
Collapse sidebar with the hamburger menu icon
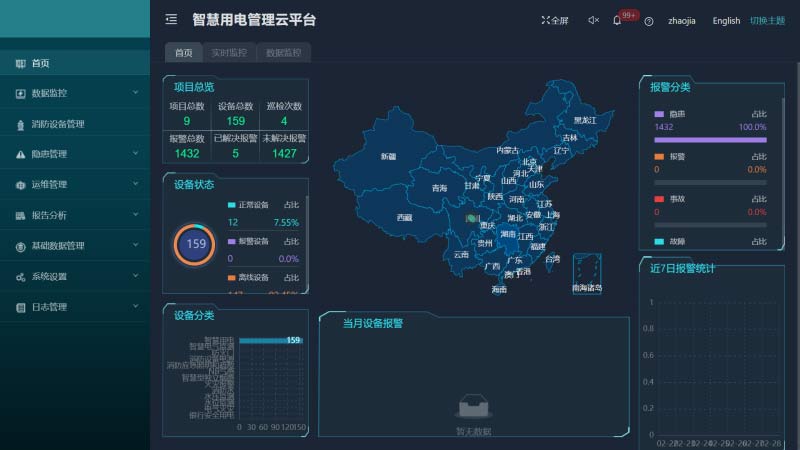tap(171, 19)
